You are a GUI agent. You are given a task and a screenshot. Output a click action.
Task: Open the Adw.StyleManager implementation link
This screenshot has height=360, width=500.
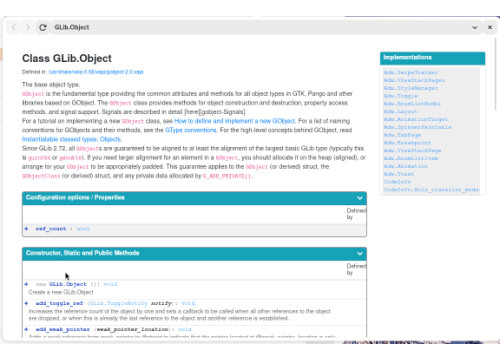411,88
